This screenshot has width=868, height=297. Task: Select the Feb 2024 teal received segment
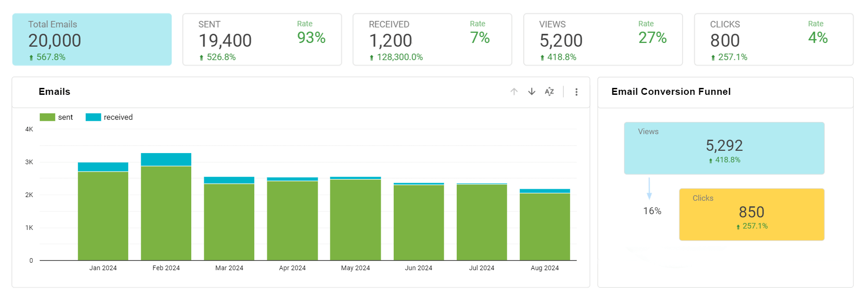pos(166,159)
